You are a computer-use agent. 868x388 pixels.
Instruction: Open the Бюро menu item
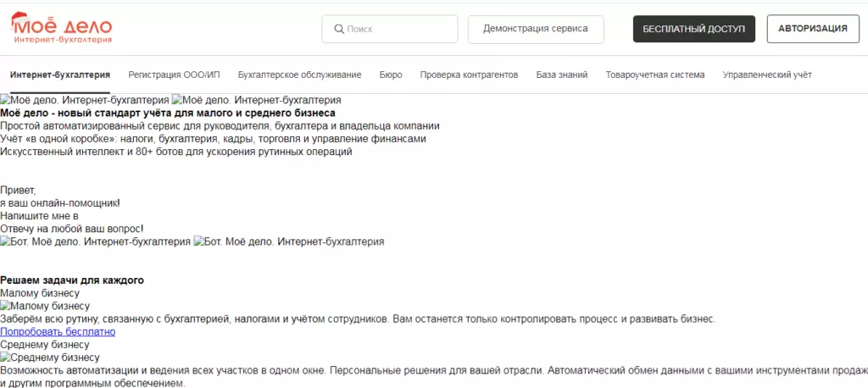391,75
